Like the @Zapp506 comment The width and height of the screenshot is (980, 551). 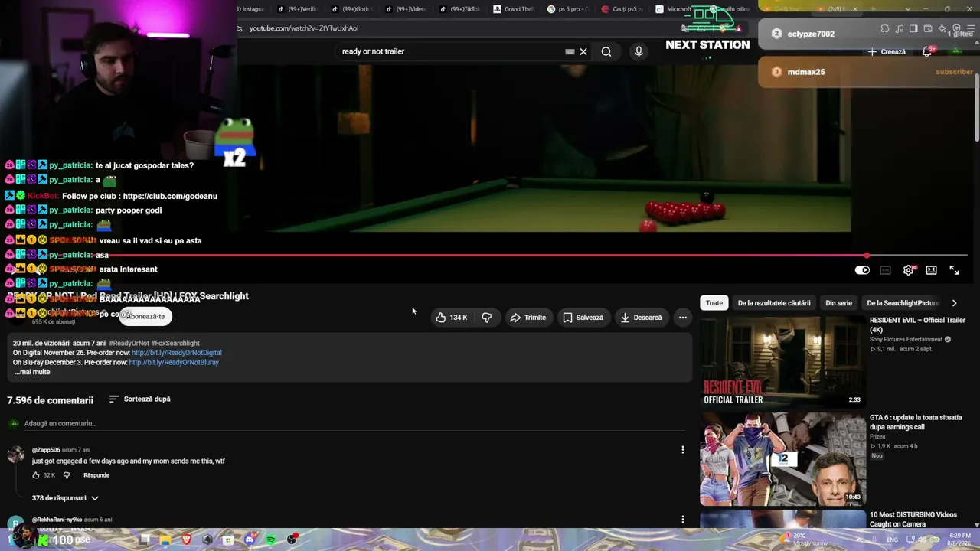pos(36,475)
